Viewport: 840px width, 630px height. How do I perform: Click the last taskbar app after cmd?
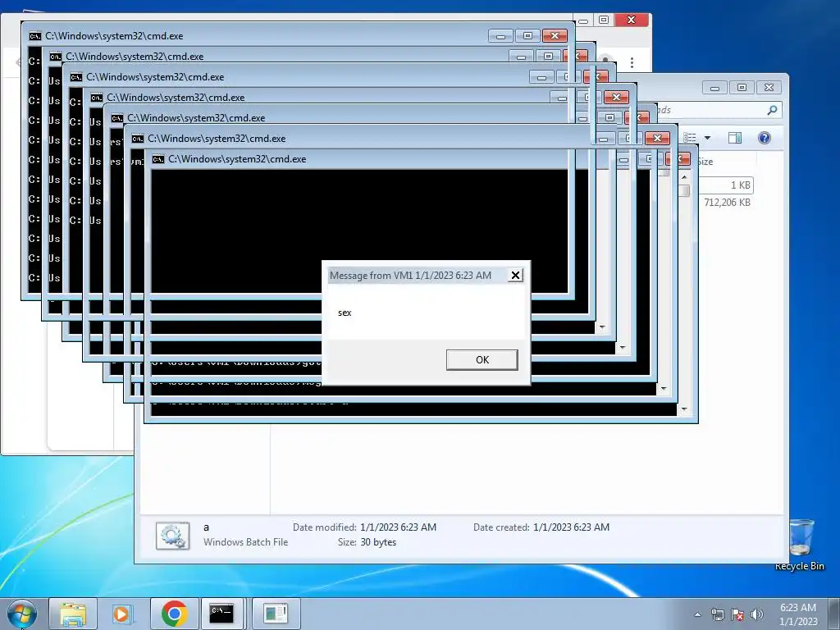(x=276, y=614)
